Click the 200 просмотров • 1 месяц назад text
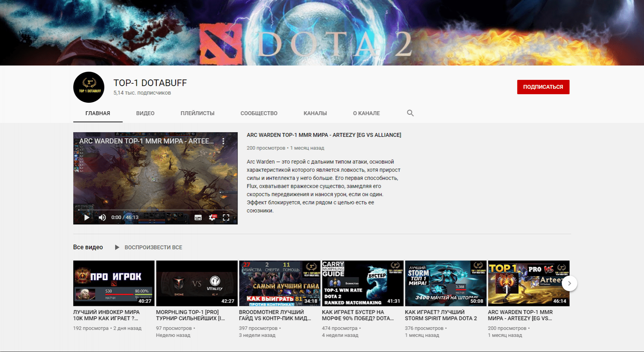Viewport: 644px width, 352px height. point(286,148)
